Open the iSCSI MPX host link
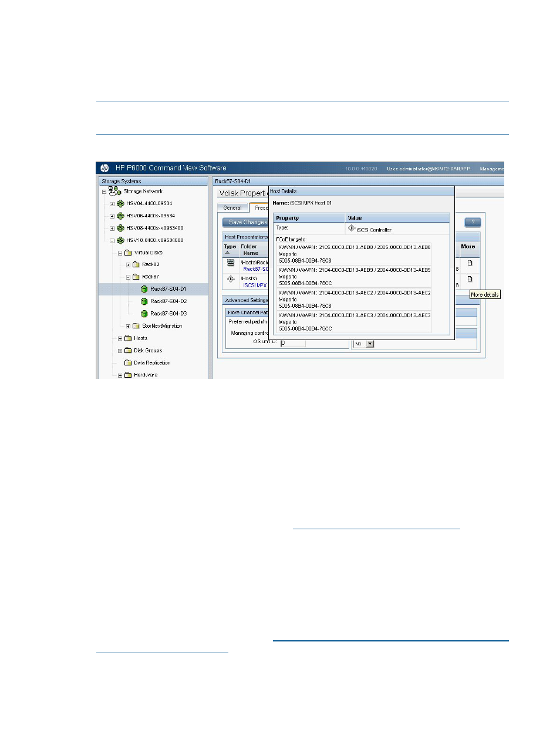The image size is (560, 746). coord(255,285)
